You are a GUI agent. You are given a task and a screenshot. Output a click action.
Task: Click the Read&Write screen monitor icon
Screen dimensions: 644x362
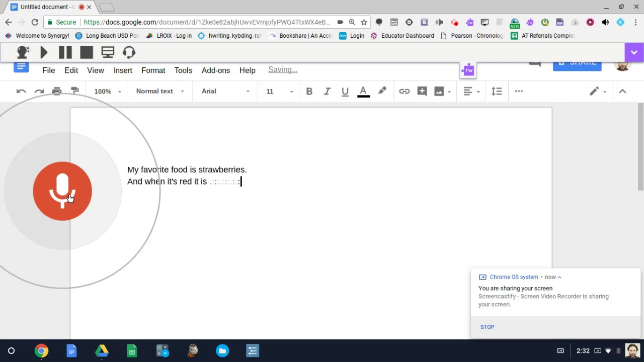108,52
